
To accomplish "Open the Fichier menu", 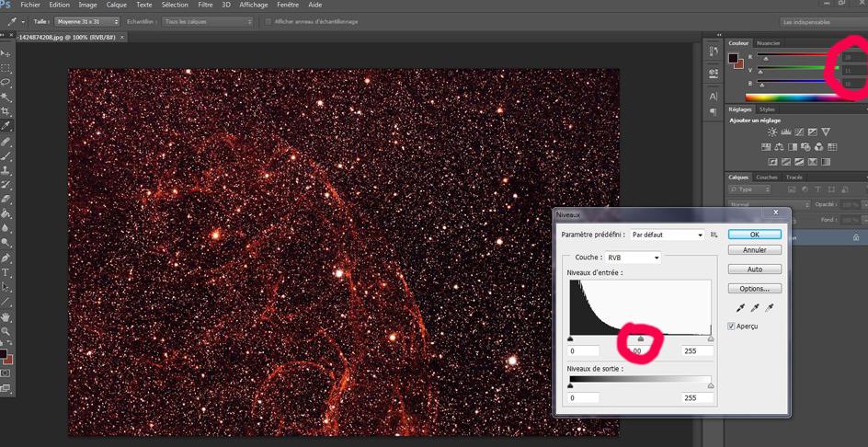I will [x=30, y=5].
